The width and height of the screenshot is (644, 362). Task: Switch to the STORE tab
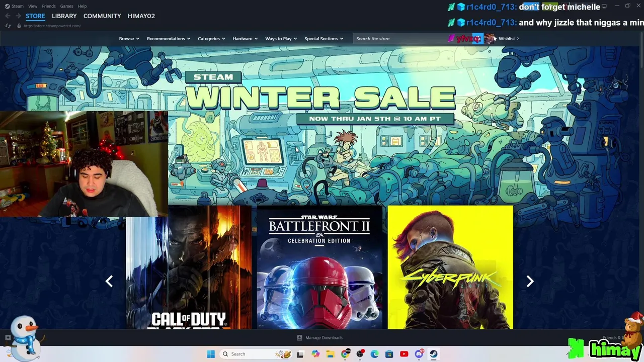pyautogui.click(x=35, y=16)
